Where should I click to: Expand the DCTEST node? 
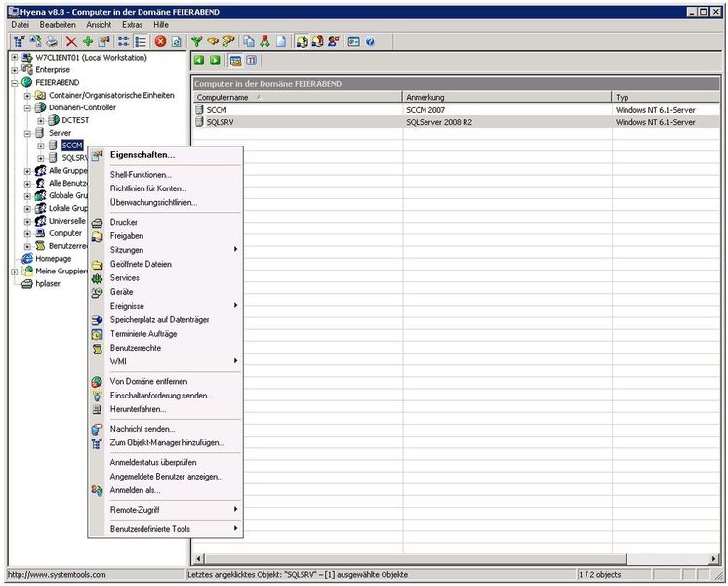(41, 120)
